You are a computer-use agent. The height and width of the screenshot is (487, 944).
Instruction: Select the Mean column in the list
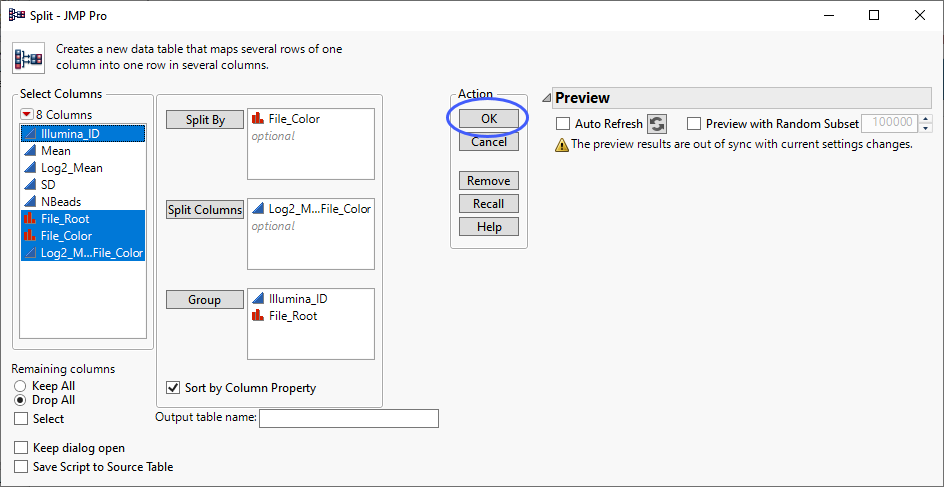point(56,151)
